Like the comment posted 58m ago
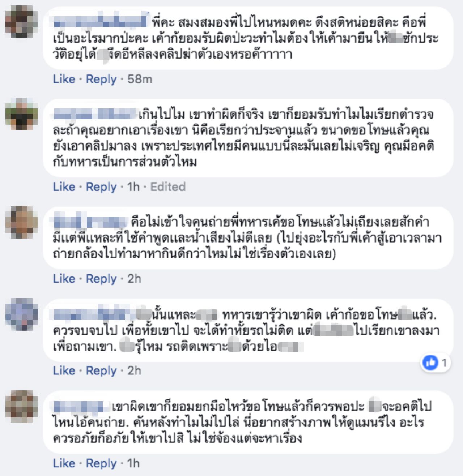This screenshot has height=476, width=463. (64, 79)
